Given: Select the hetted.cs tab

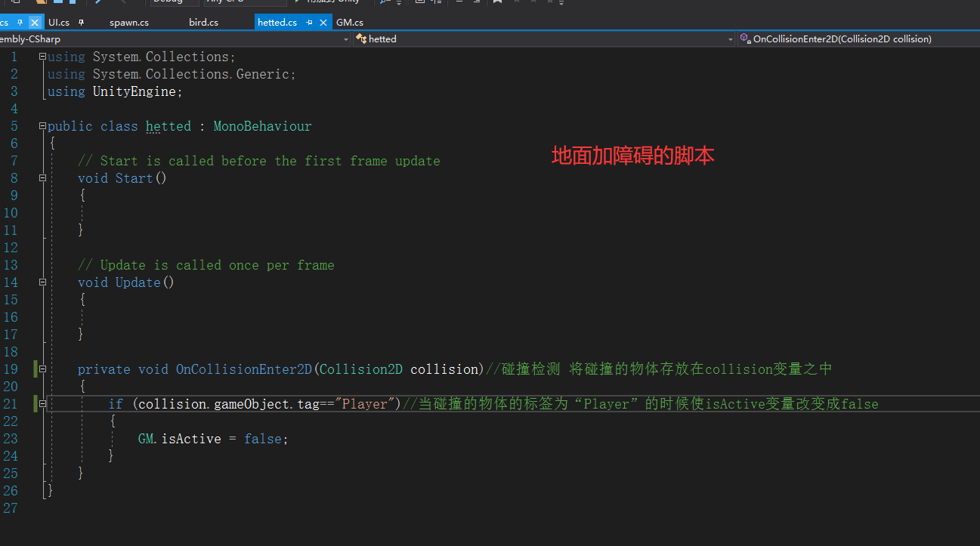Looking at the screenshot, I should 277,23.
